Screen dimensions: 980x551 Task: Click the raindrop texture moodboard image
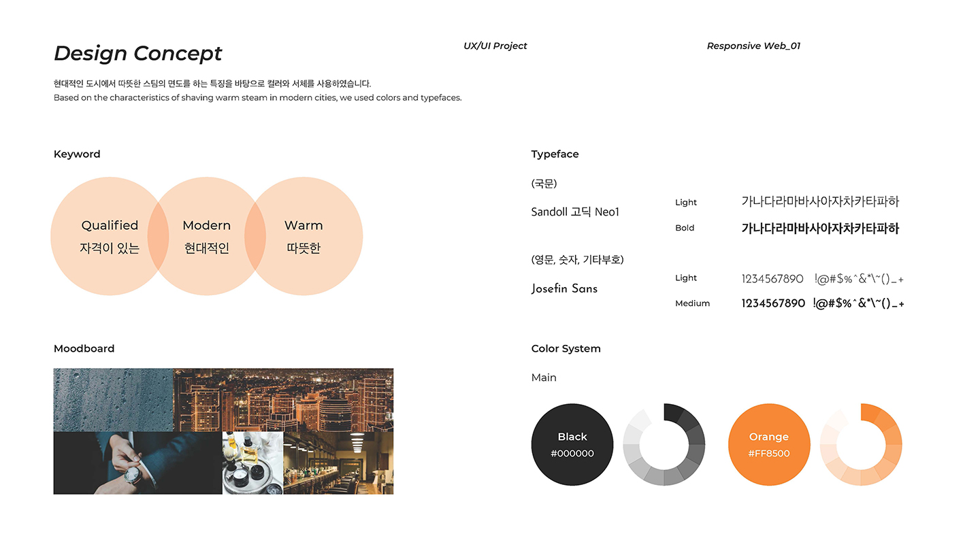[x=112, y=398]
